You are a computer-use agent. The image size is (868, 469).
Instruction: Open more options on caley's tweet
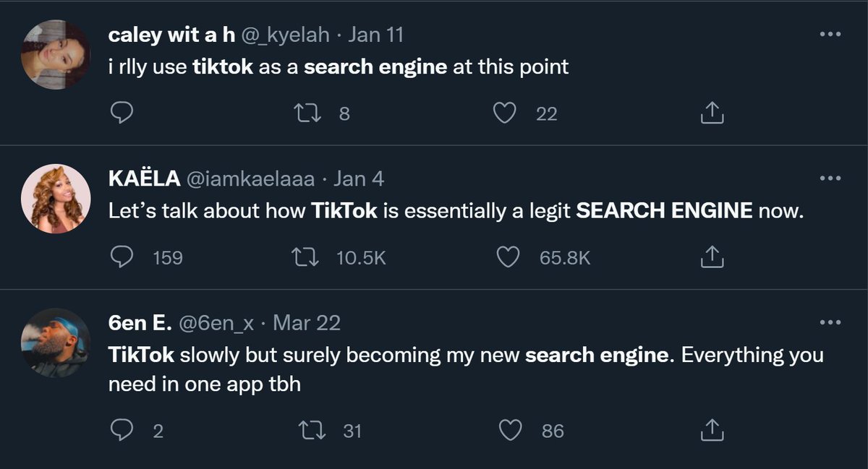point(829,34)
